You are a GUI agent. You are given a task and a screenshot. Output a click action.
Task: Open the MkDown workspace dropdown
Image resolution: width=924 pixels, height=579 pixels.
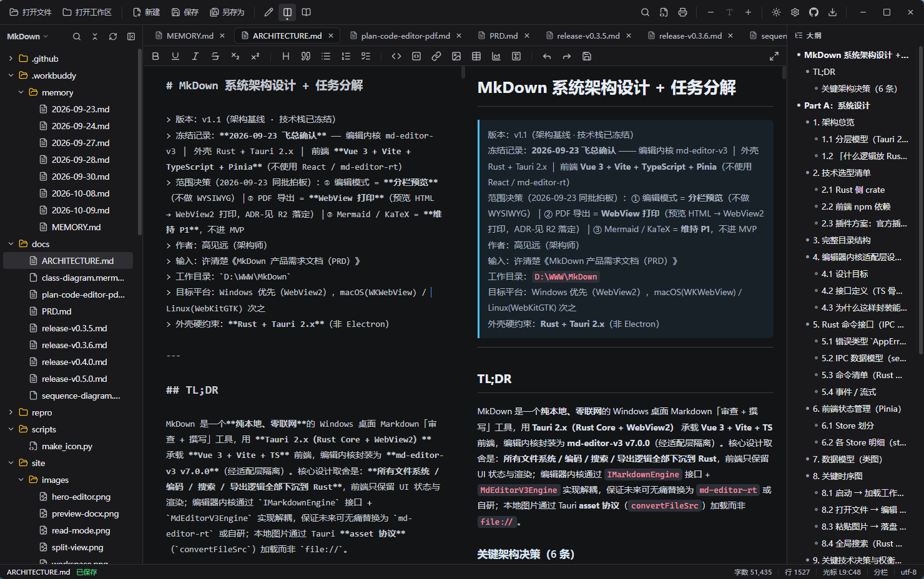tap(27, 36)
